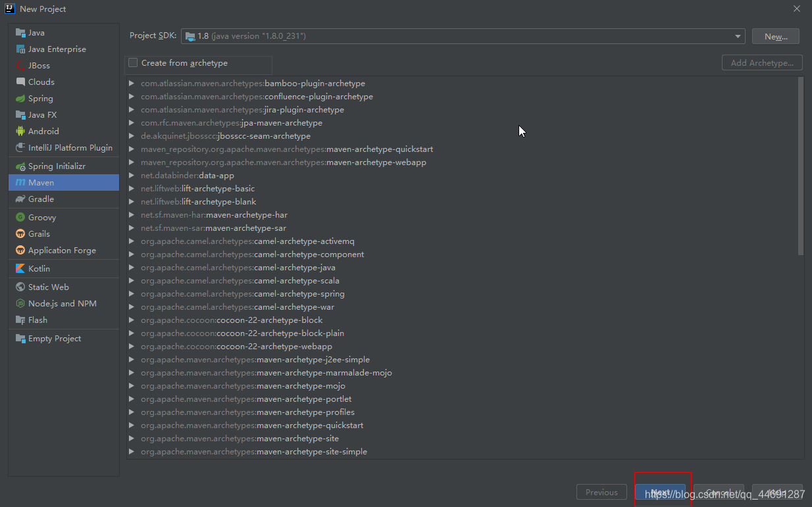812x507 pixels.
Task: Select cocoon-22-archetype-block row
Action: click(462, 320)
